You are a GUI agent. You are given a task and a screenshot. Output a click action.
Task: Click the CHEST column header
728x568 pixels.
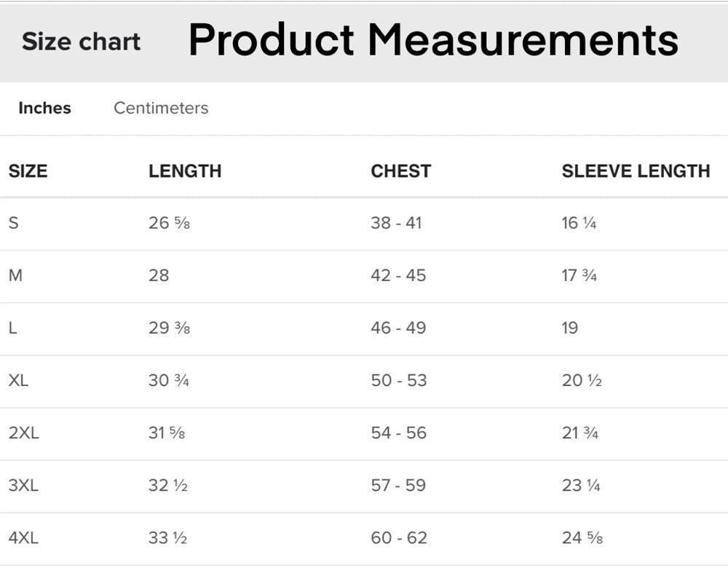point(400,171)
